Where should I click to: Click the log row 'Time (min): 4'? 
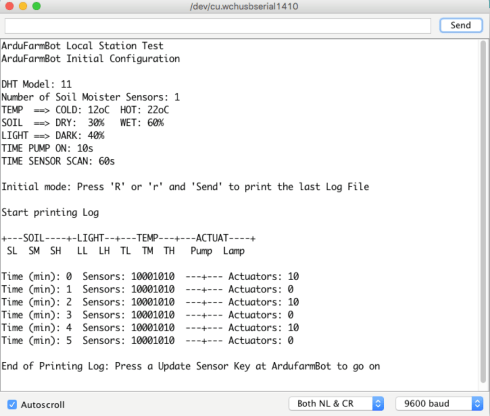click(150, 327)
